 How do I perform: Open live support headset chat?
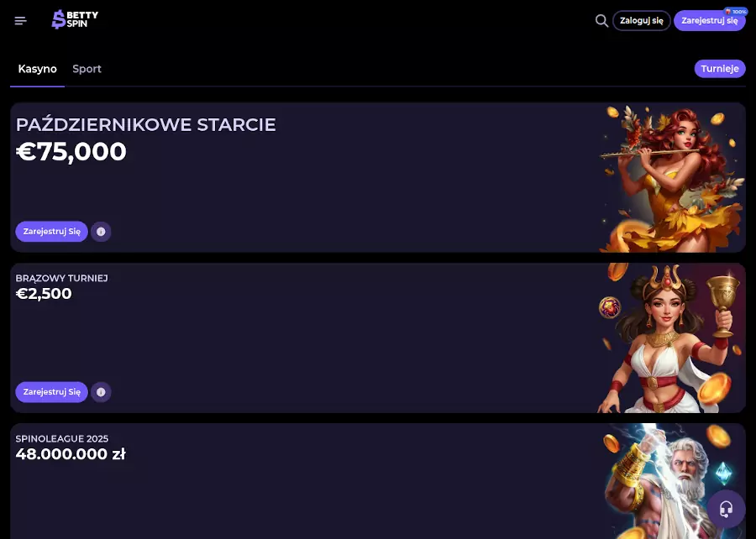(727, 509)
